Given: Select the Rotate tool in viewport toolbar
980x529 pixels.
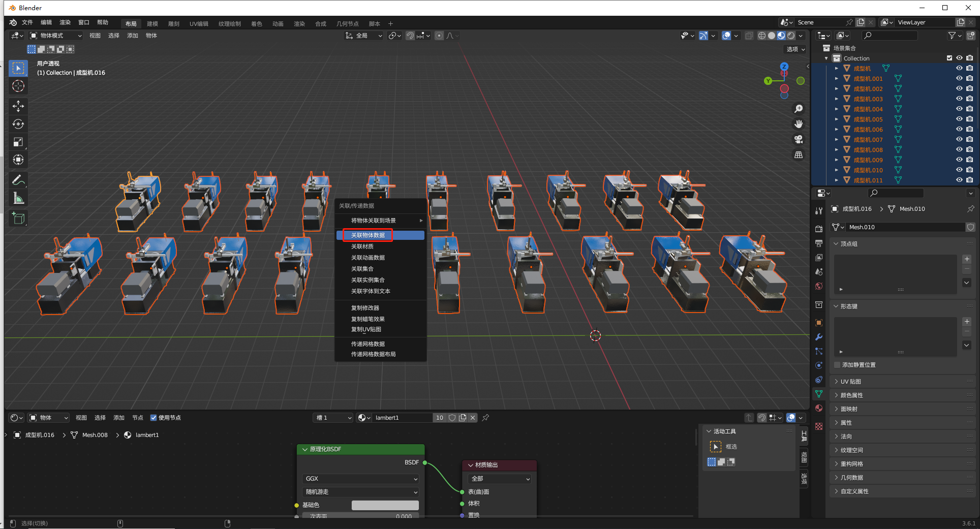Looking at the screenshot, I should coord(18,124).
